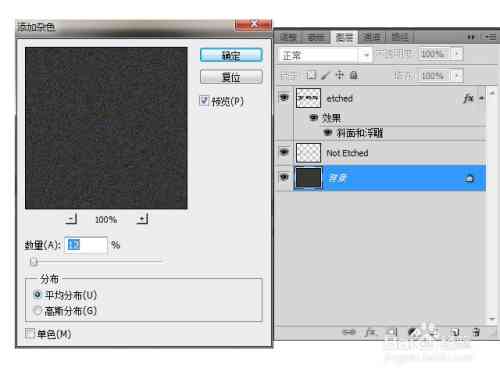Hide the Not Etched layer
Screen dimensions: 500x375
[x=284, y=152]
